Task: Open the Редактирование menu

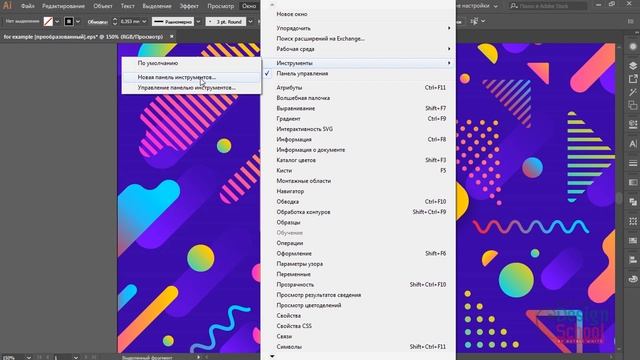Action: coord(63,6)
